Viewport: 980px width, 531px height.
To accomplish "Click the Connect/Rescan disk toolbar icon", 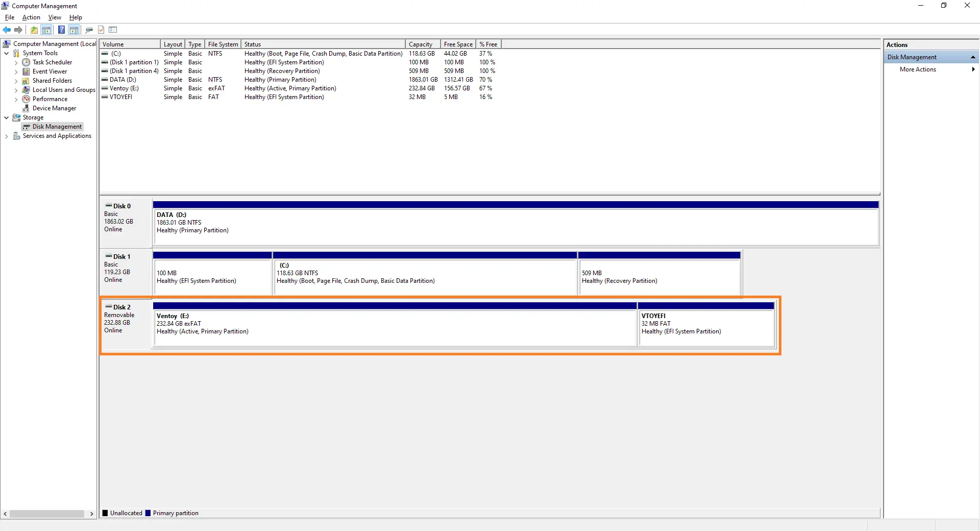I will (89, 30).
